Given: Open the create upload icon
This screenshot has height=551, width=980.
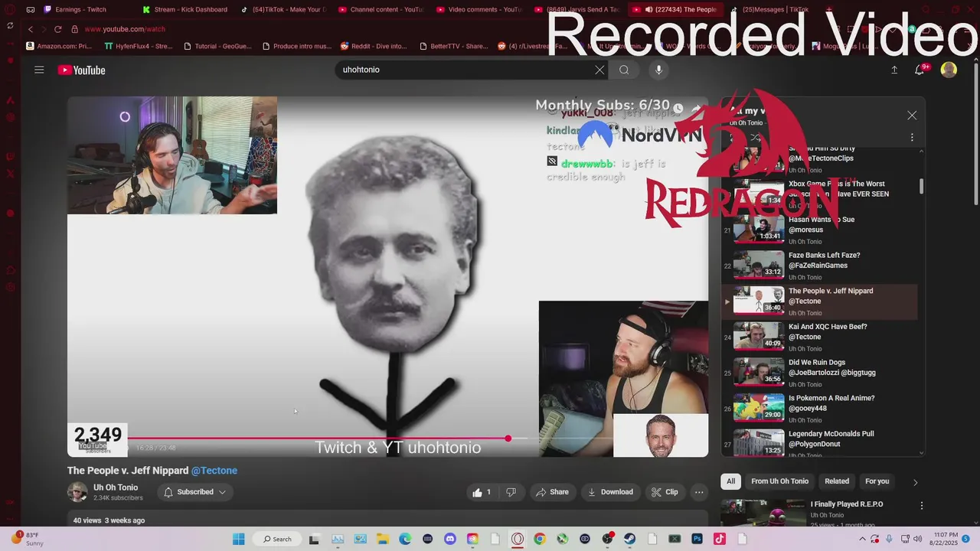Looking at the screenshot, I should pos(893,70).
